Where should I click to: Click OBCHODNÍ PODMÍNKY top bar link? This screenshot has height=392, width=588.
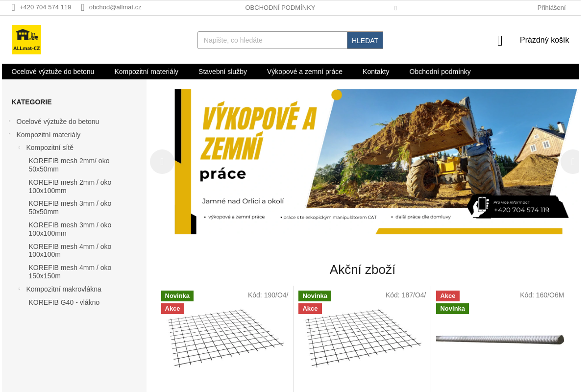click(x=280, y=7)
